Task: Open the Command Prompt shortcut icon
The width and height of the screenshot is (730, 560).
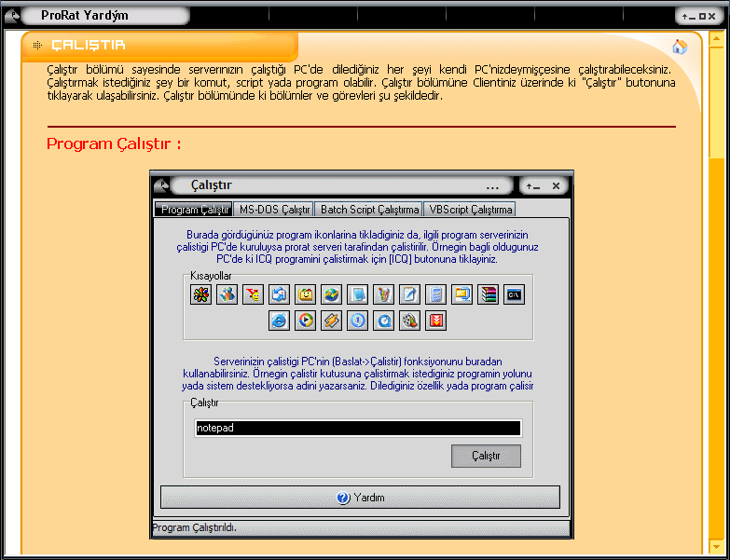Action: (514, 295)
